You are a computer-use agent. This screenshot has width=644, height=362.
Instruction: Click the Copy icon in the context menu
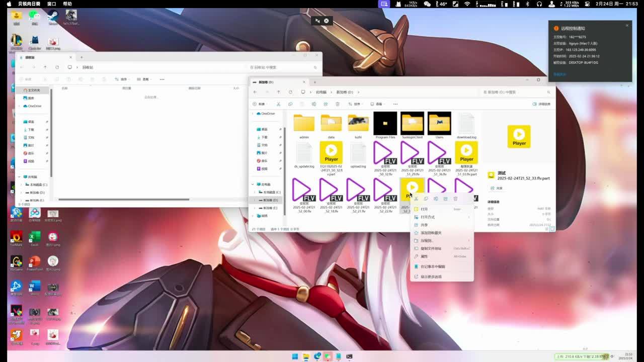426,199
